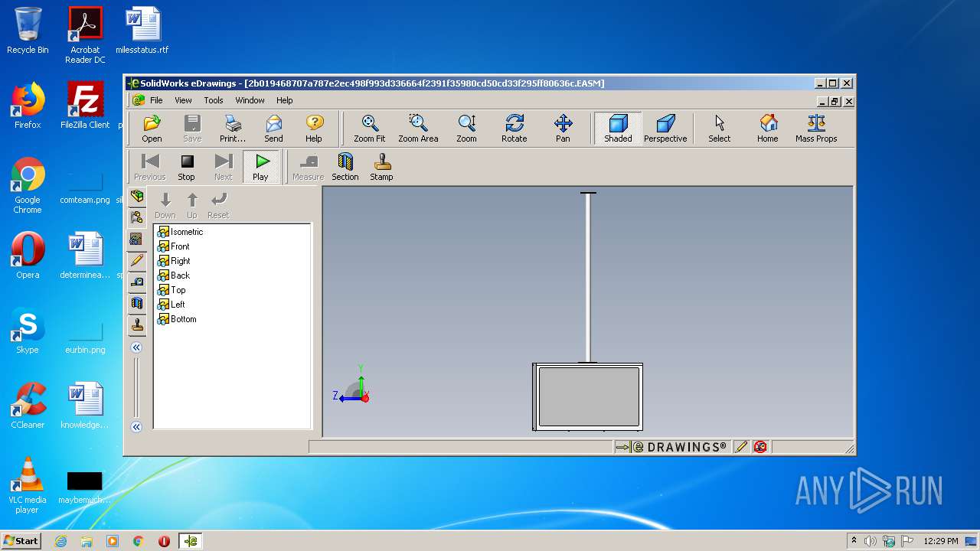Collapse sidebar with lower double-chevron button

point(136,427)
